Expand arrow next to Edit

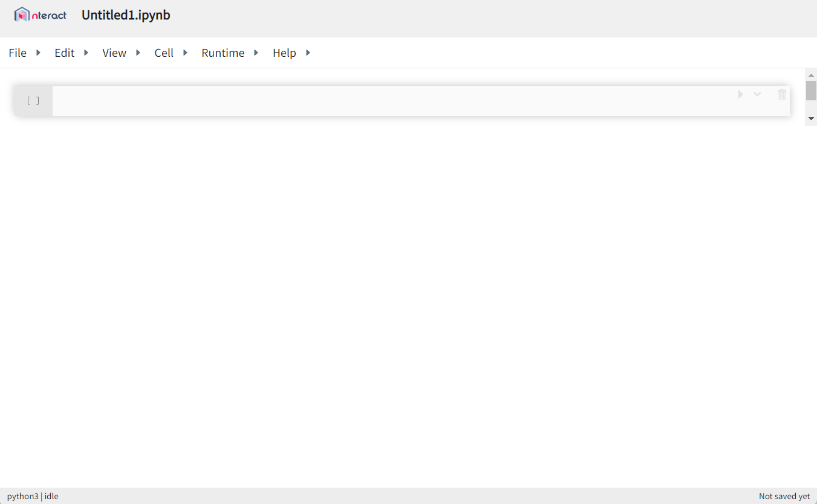[x=86, y=53]
